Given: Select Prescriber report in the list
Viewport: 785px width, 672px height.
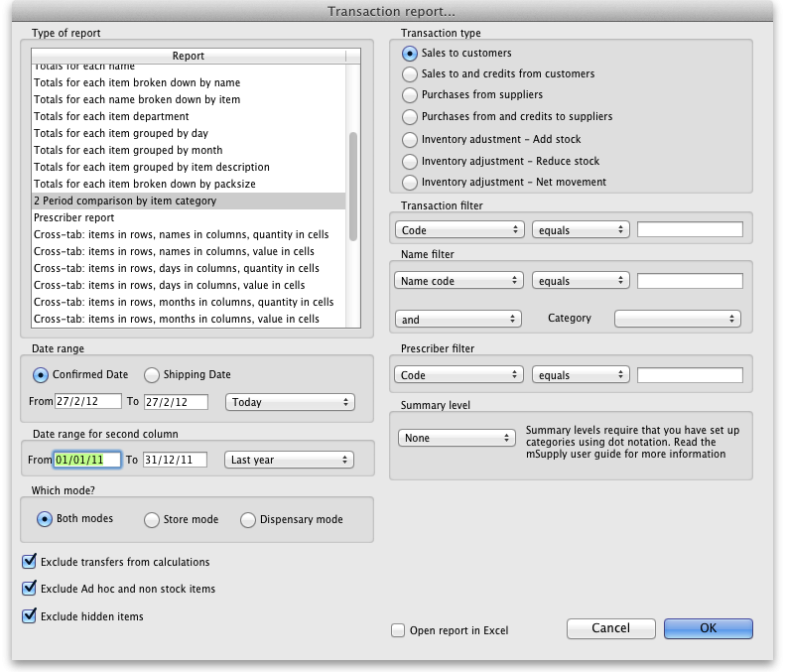Looking at the screenshot, I should coord(74,217).
